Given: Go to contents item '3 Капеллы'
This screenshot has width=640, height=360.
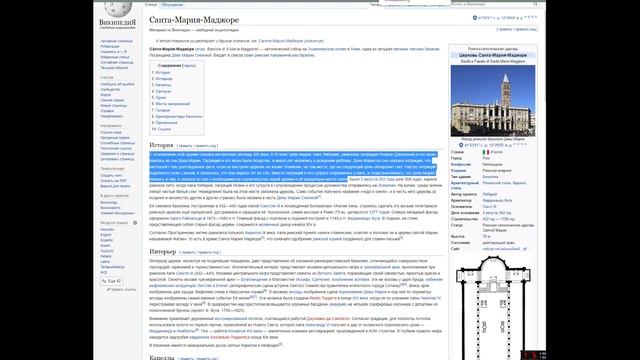Looking at the screenshot, I should (162, 85).
